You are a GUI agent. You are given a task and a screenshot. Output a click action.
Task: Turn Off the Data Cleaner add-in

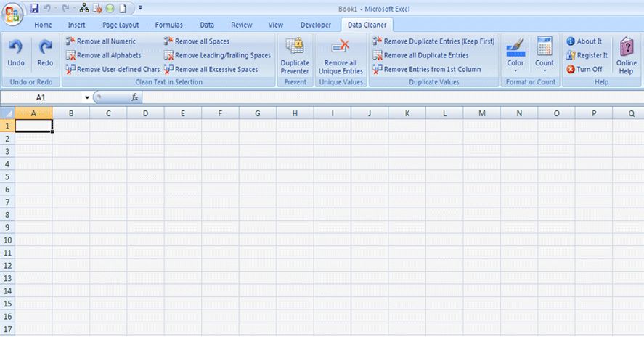584,69
